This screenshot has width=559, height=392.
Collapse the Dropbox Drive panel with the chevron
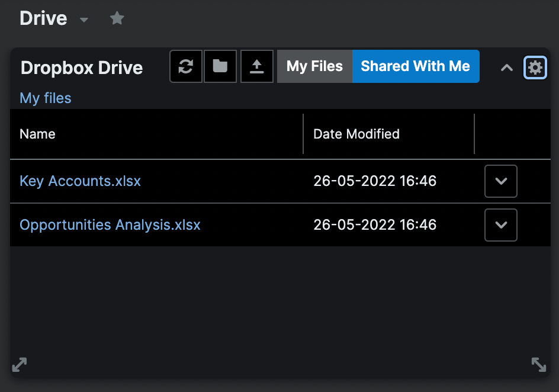click(506, 67)
